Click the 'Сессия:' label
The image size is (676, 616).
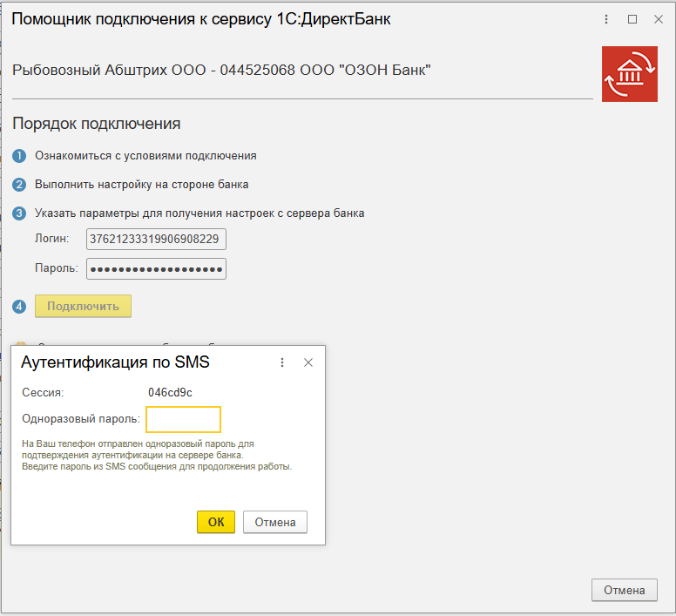(43, 392)
